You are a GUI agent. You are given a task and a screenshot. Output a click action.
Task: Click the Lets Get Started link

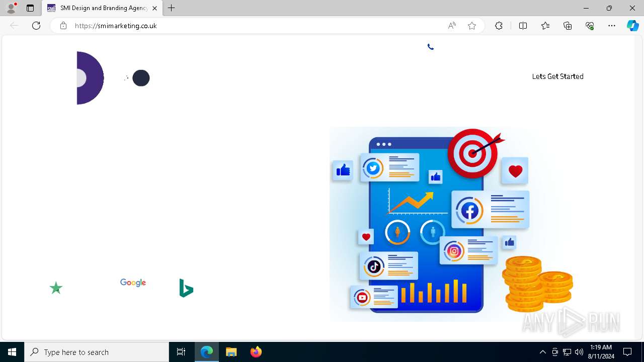tap(557, 76)
